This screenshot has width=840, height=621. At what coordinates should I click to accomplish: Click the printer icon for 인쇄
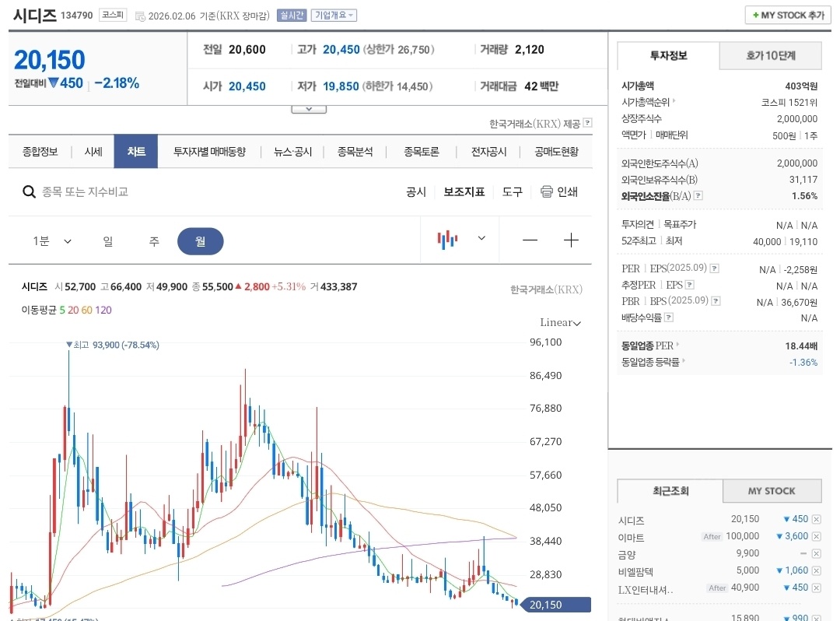pos(546,191)
